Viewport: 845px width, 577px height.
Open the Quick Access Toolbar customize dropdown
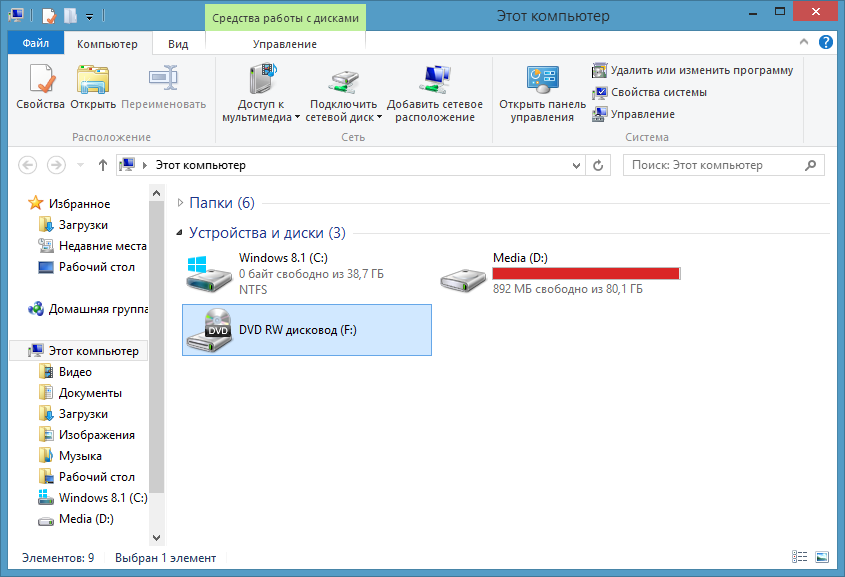point(89,17)
